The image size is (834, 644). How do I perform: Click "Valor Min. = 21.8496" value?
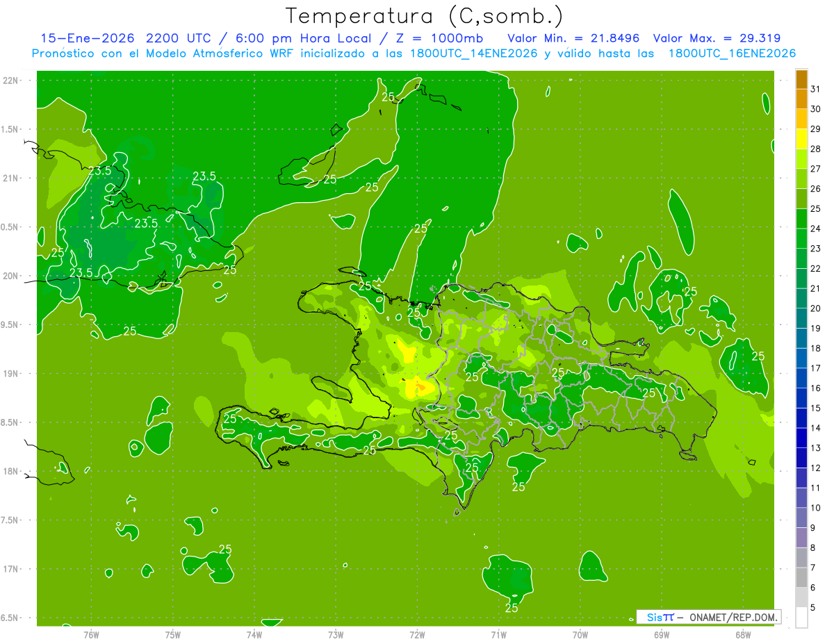573,38
